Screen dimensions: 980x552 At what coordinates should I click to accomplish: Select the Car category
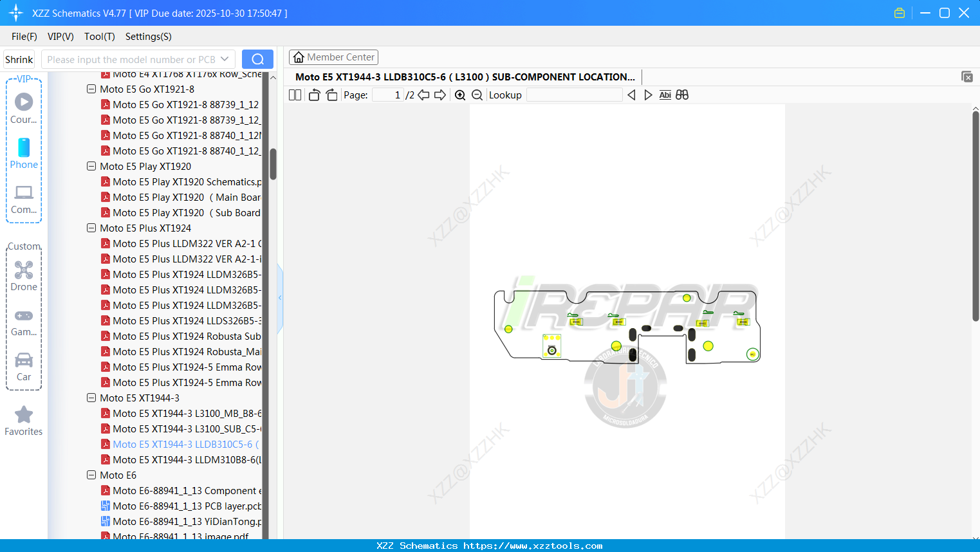click(x=24, y=367)
